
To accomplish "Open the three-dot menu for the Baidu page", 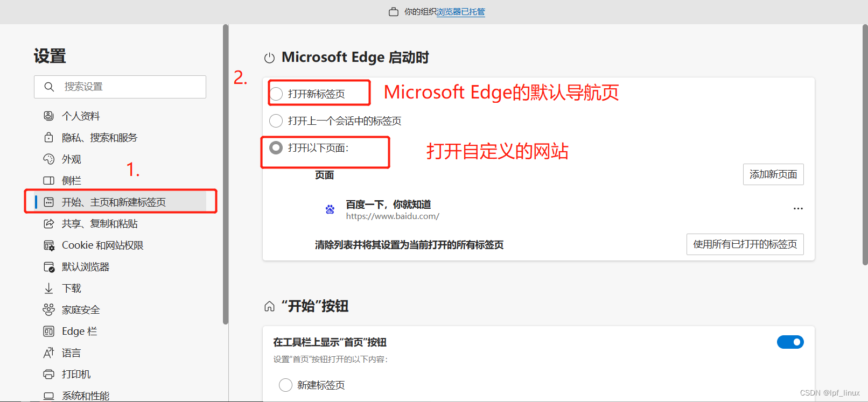I will [798, 208].
